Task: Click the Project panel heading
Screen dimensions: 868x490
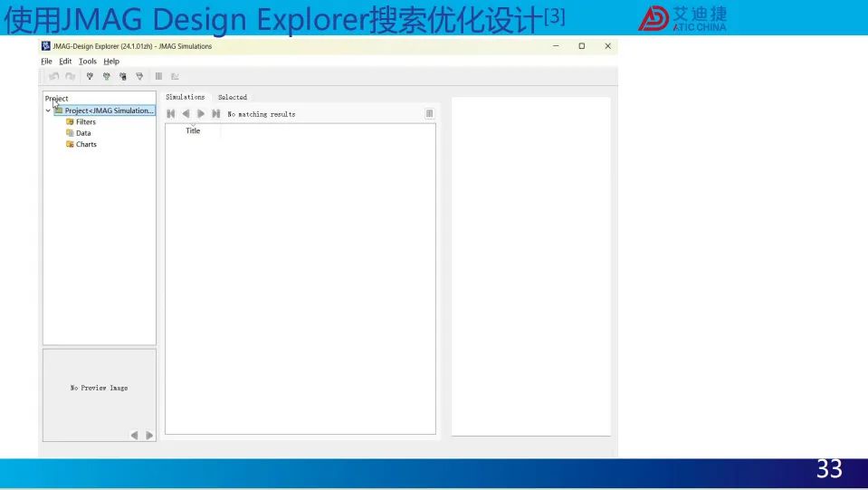Action: 56,99
